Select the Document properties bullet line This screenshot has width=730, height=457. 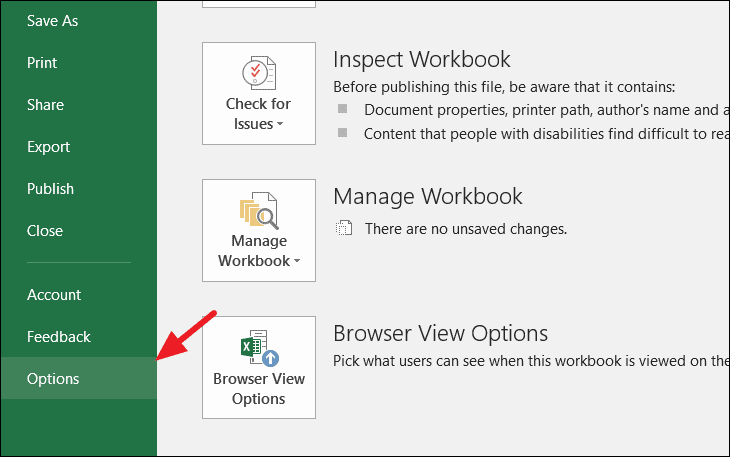coord(540,110)
